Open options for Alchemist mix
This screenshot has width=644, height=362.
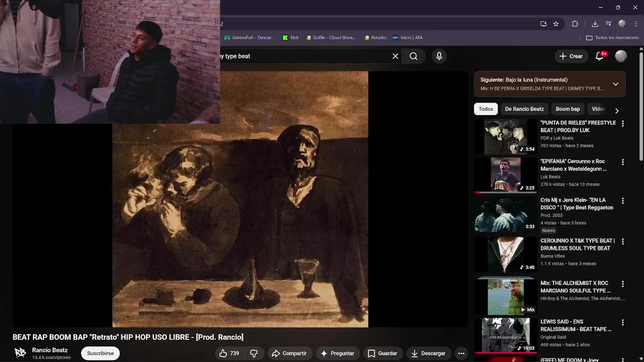(x=623, y=284)
